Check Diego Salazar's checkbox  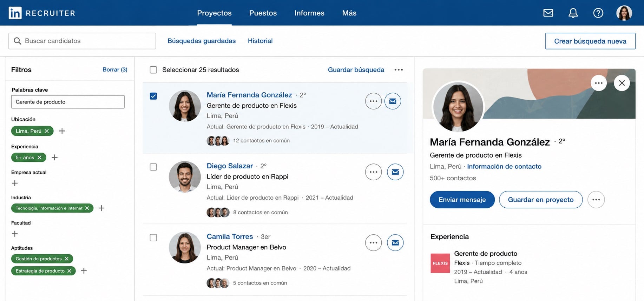153,167
